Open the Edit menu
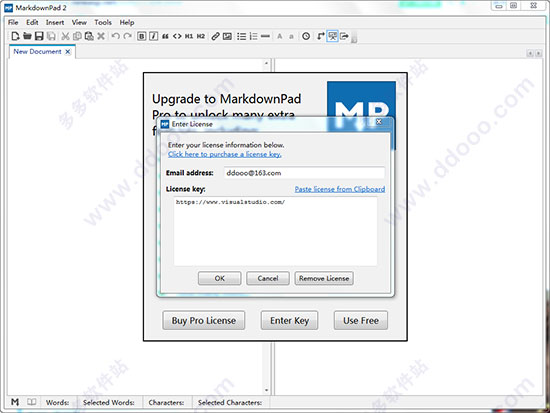This screenshot has width=550, height=413. (32, 22)
